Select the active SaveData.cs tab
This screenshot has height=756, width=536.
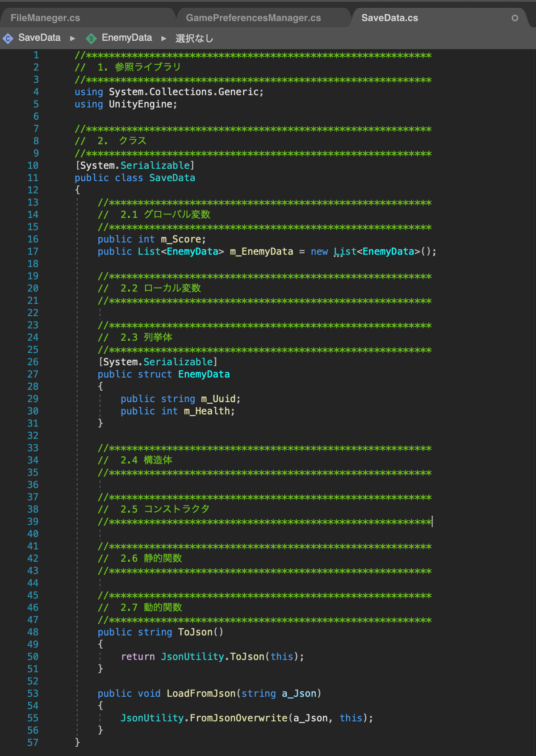(x=389, y=17)
